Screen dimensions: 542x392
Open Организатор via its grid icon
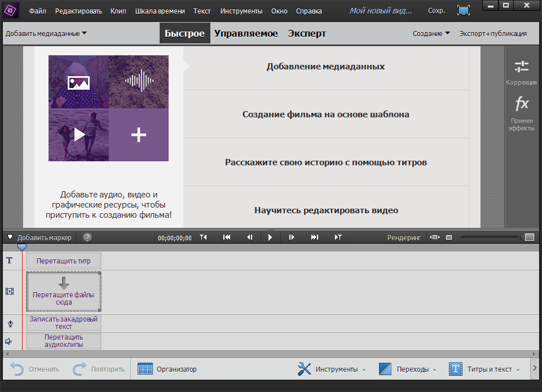(x=145, y=368)
